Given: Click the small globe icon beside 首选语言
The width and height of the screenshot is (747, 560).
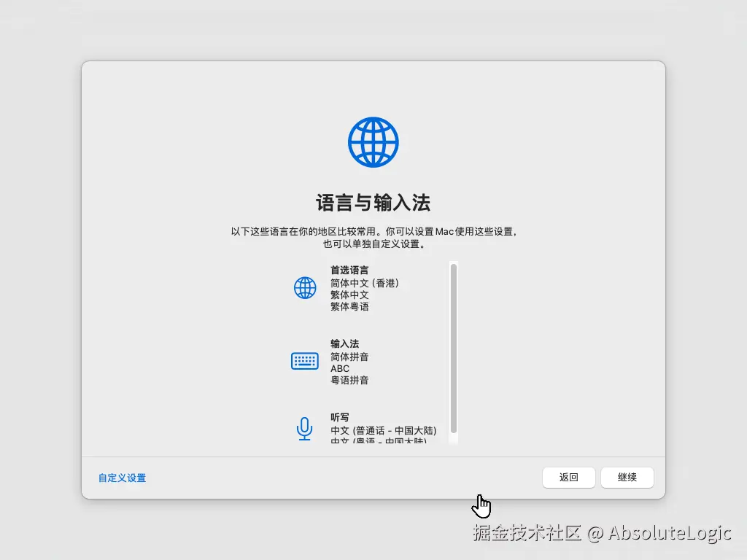Looking at the screenshot, I should 305,287.
